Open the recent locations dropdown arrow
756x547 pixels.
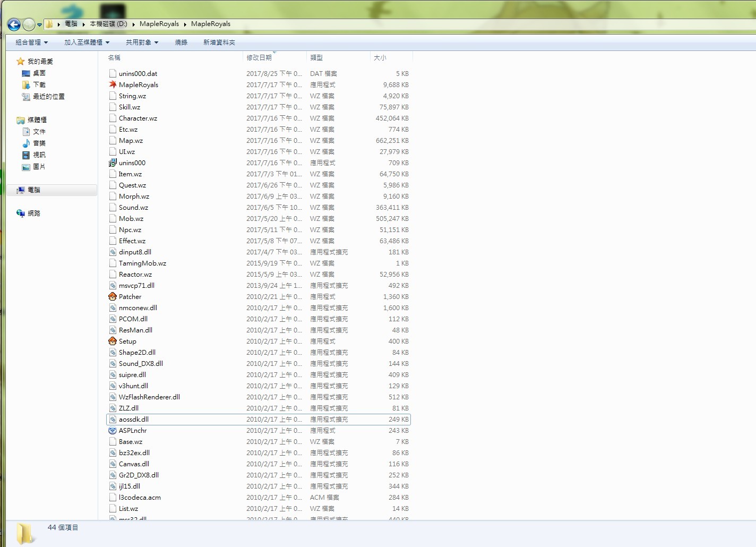pos(39,24)
